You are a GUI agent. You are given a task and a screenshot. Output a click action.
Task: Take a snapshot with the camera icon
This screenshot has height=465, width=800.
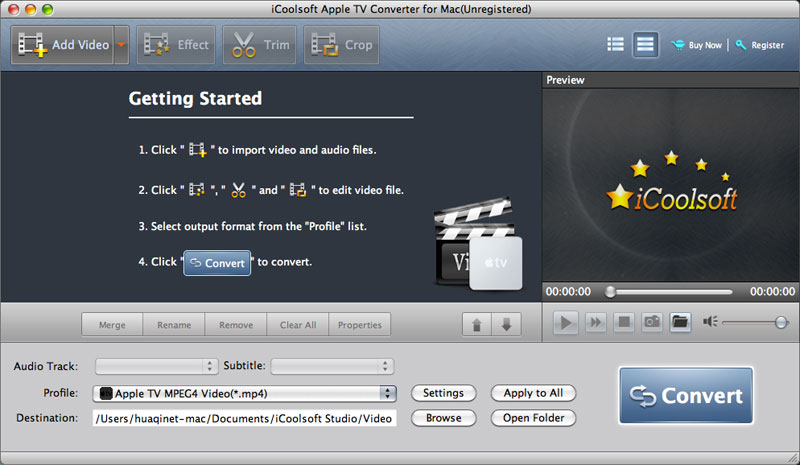[651, 322]
